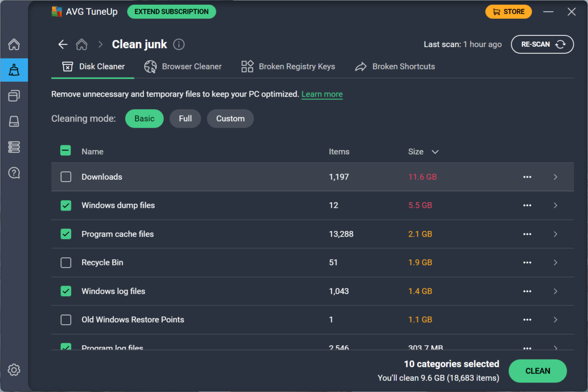588x392 pixels.
Task: Open the sidebar disk drive icon
Action: 14,122
